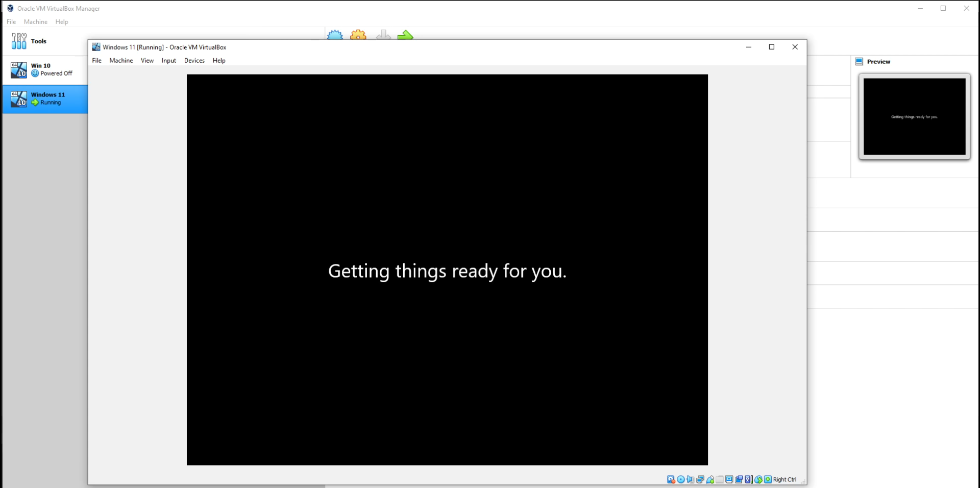
Task: Click the optical disk indicator in VM status bar
Action: coord(681,479)
